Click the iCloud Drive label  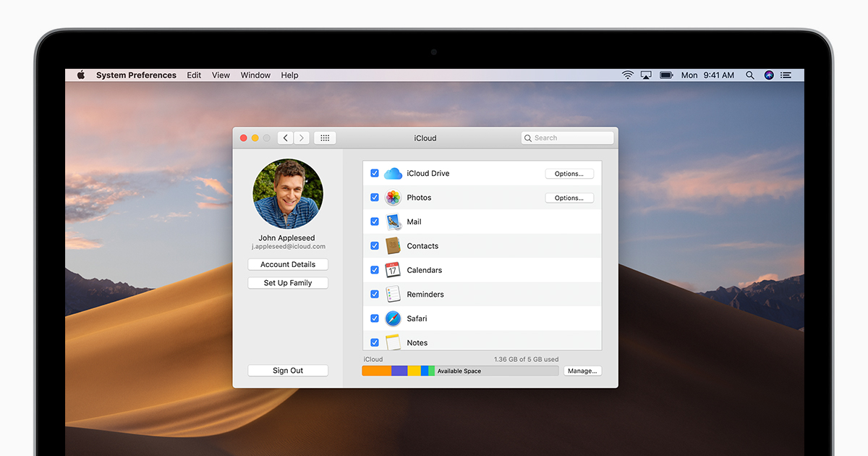[428, 174]
